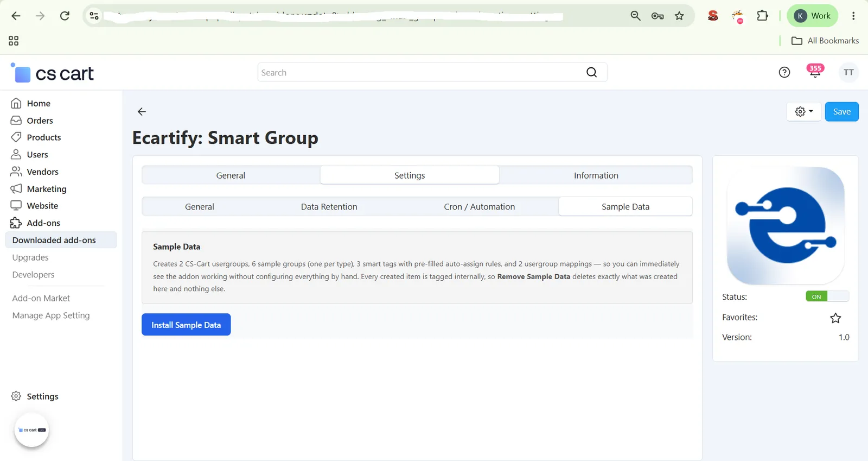Open the Chrome three-dot menu
868x461 pixels.
coord(853,16)
